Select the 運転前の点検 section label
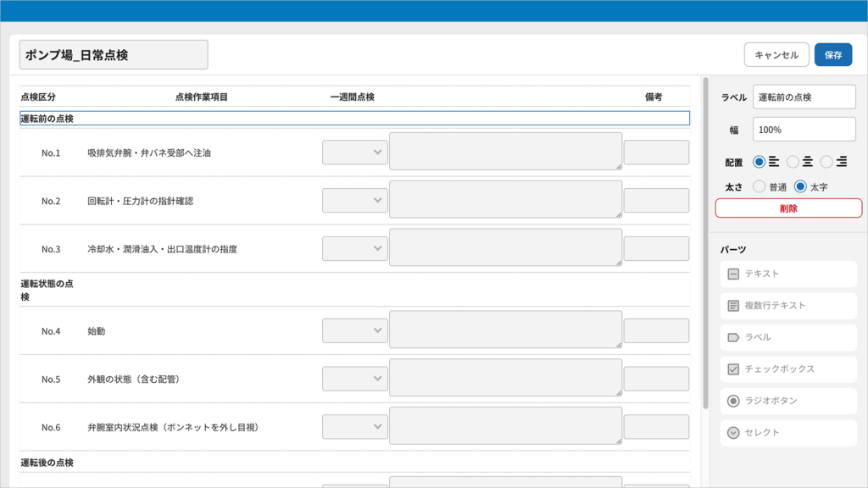The image size is (868, 488). click(355, 119)
